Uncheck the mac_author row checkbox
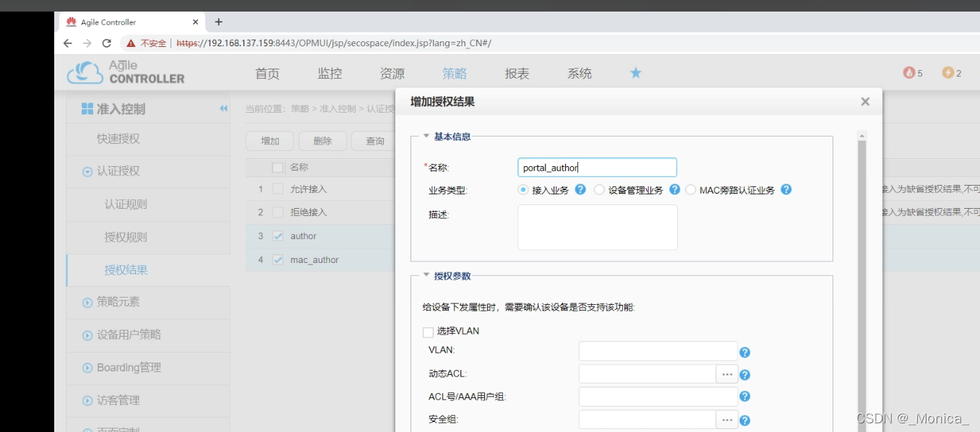This screenshot has width=980, height=432. (x=278, y=259)
